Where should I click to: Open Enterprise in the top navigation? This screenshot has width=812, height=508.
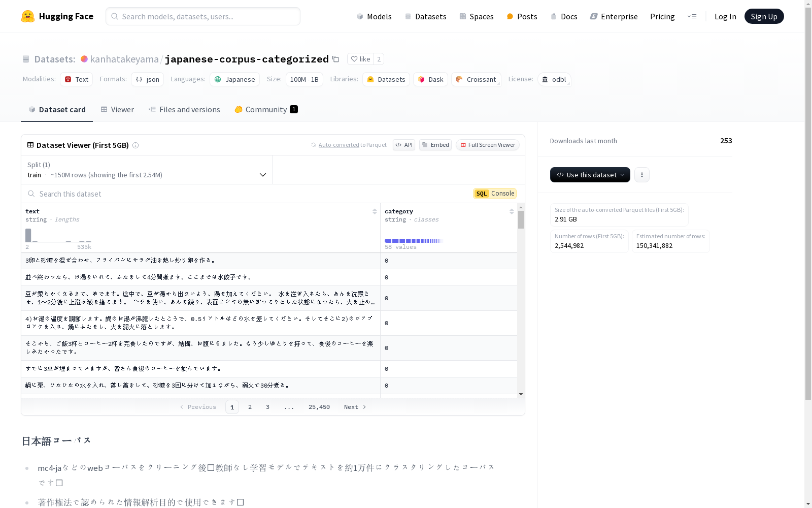point(614,16)
